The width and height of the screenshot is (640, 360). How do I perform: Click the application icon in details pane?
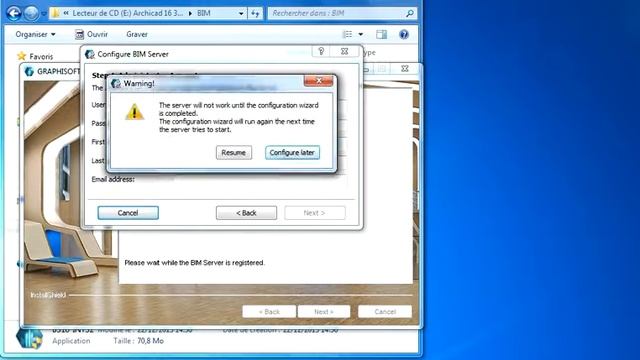pyautogui.click(x=29, y=338)
